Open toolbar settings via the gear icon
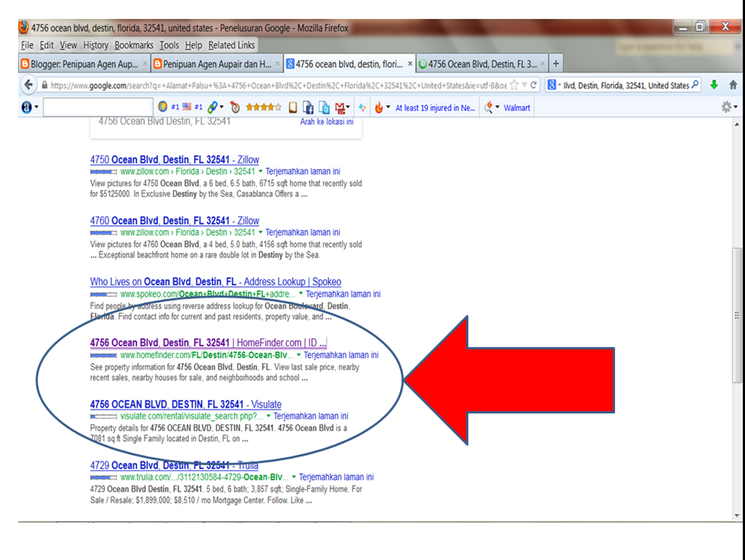Image resolution: width=745 pixels, height=560 pixels. click(x=726, y=107)
